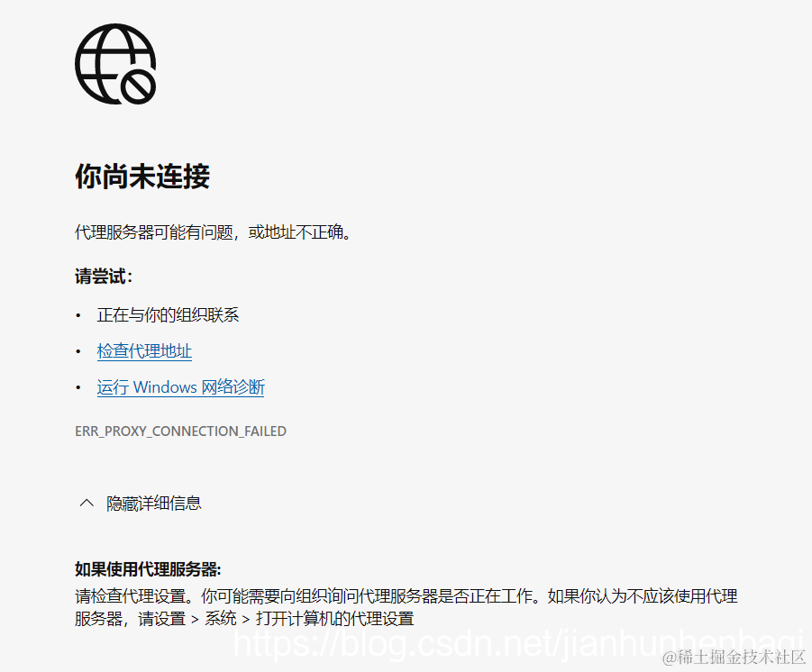Viewport: 812px width, 672px height.
Task: Click the 你尚未连接 page heading
Action: click(x=141, y=177)
